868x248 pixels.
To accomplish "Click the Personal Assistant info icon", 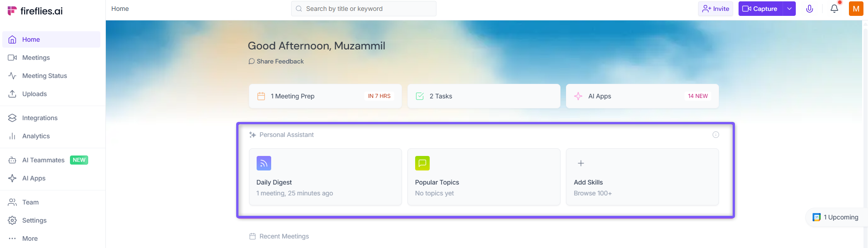I will click(716, 135).
